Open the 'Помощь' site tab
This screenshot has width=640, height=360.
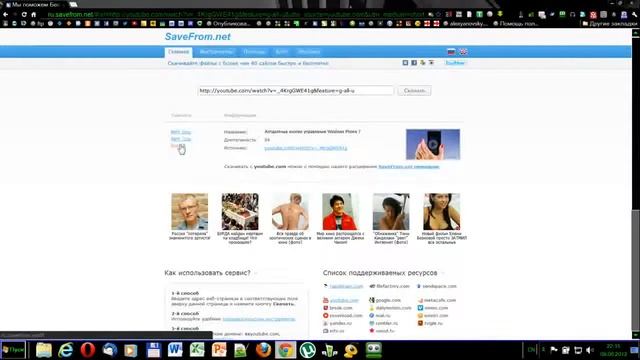pyautogui.click(x=254, y=52)
